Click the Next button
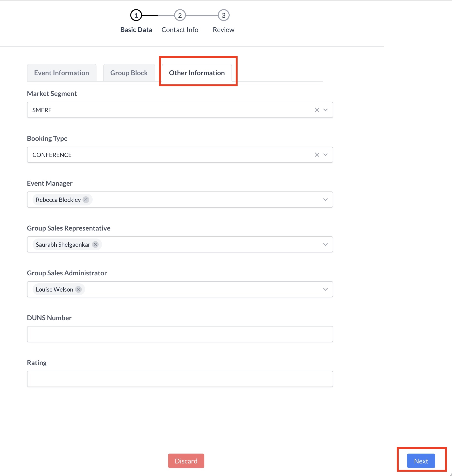 tap(421, 461)
